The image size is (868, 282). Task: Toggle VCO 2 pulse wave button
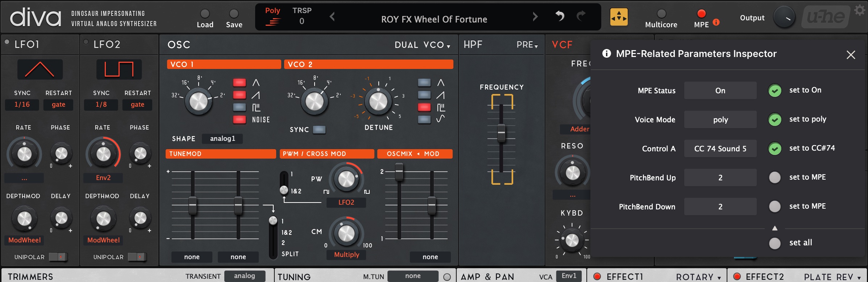[424, 107]
